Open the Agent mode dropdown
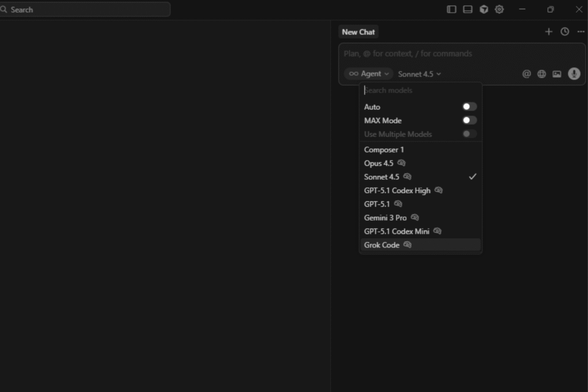This screenshot has height=392, width=588. pyautogui.click(x=367, y=73)
